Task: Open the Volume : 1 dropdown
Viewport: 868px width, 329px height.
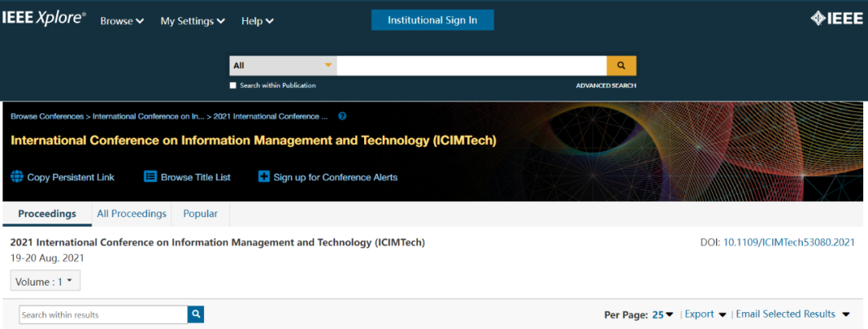Action: (45, 281)
